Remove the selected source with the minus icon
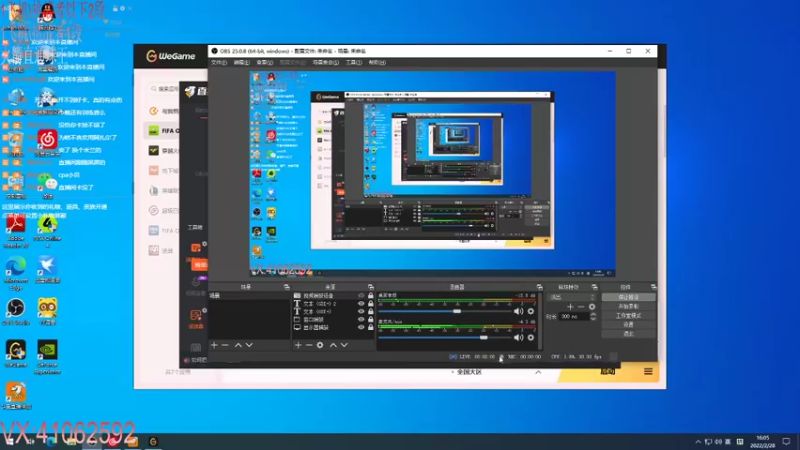This screenshot has width=800, height=450. click(309, 345)
